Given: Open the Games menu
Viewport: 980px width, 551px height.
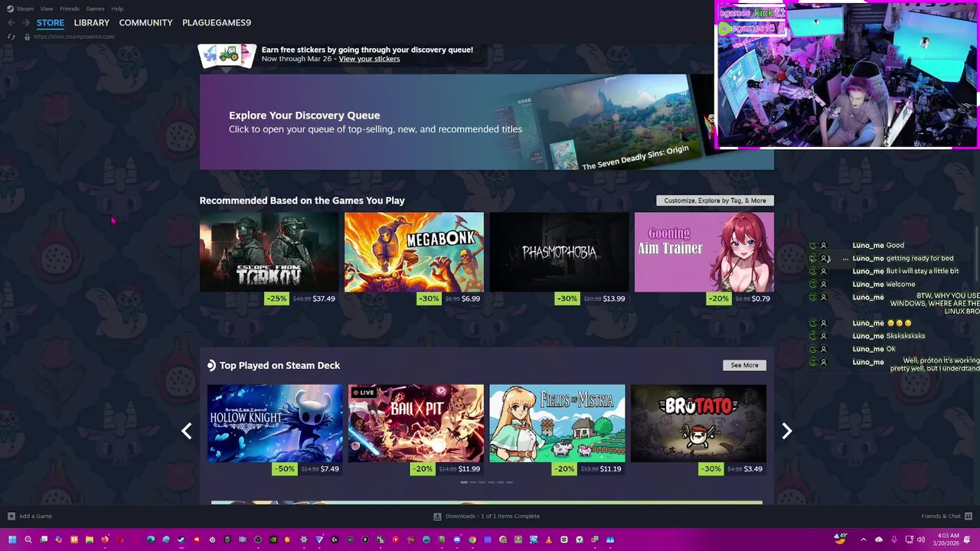Looking at the screenshot, I should [95, 8].
